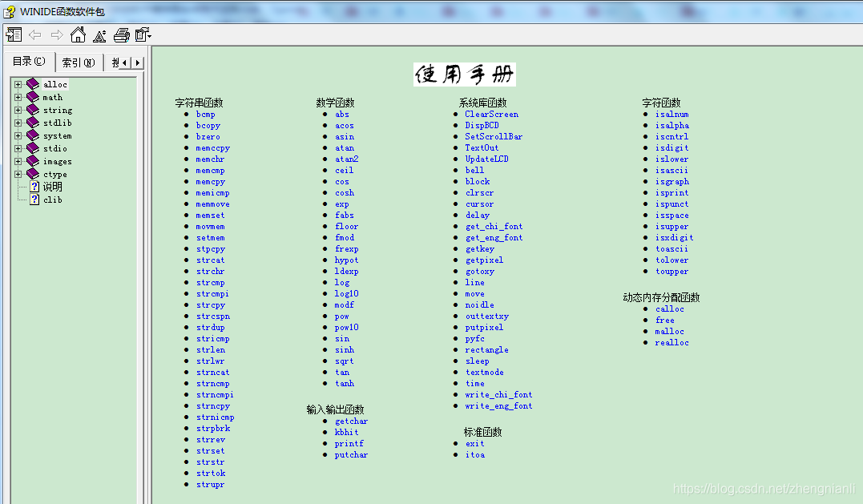Open the printf function link

tap(349, 443)
